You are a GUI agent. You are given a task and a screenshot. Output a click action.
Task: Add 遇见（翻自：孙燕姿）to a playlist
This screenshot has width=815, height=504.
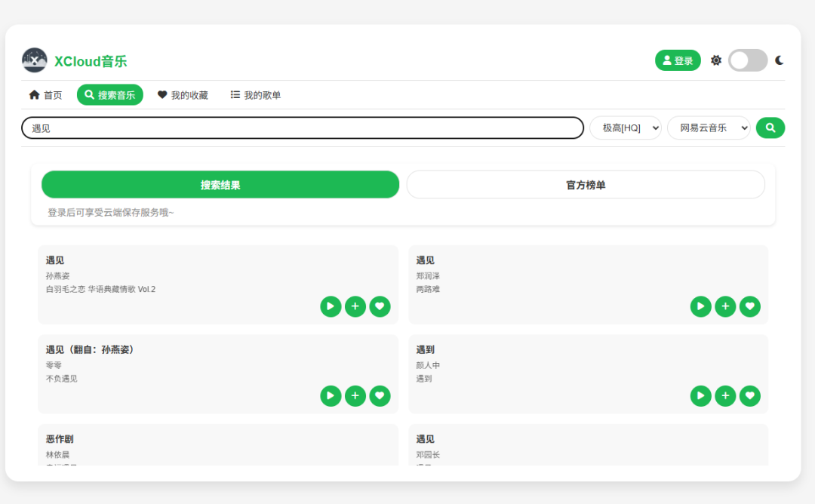[355, 395]
